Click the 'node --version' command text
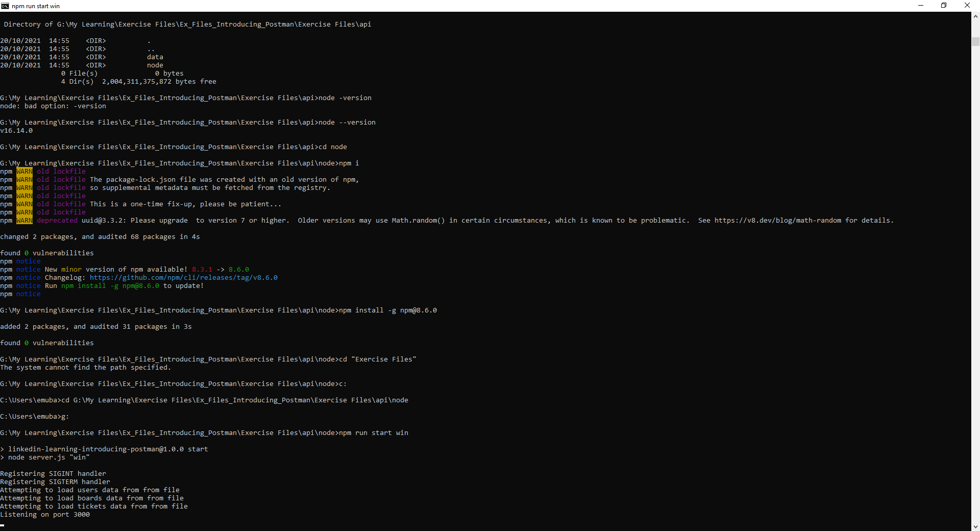The image size is (980, 531). 347,123
